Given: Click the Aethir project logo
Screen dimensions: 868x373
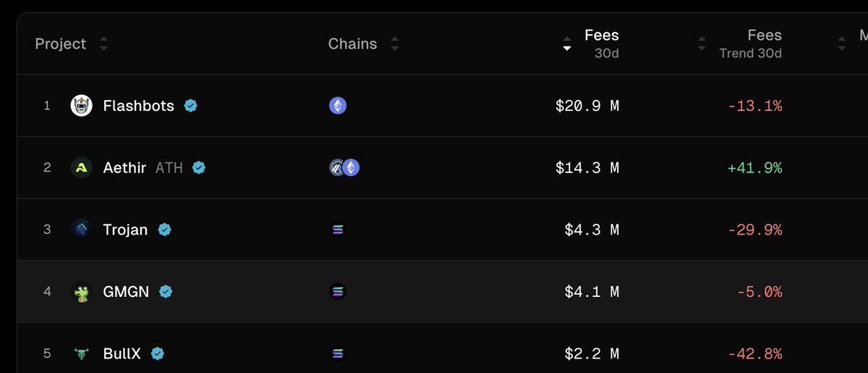Looking at the screenshot, I should click(82, 168).
